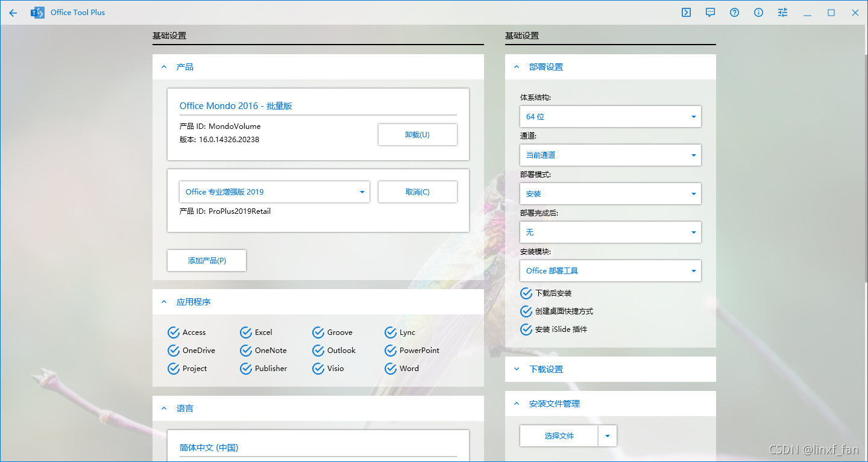The image size is (868, 462).
Task: Open the 部署完成后 无 dropdown
Action: tap(611, 233)
